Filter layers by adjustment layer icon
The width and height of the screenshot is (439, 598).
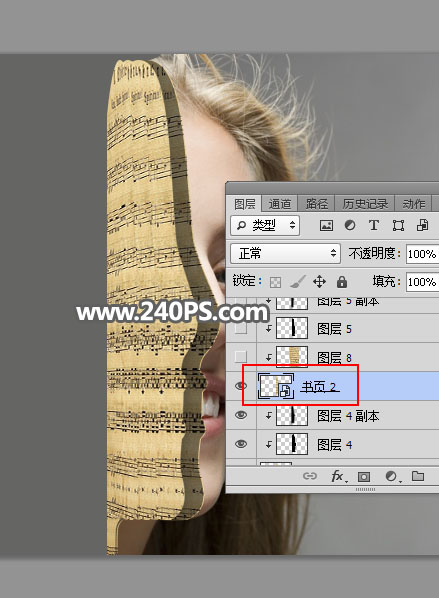[350, 225]
